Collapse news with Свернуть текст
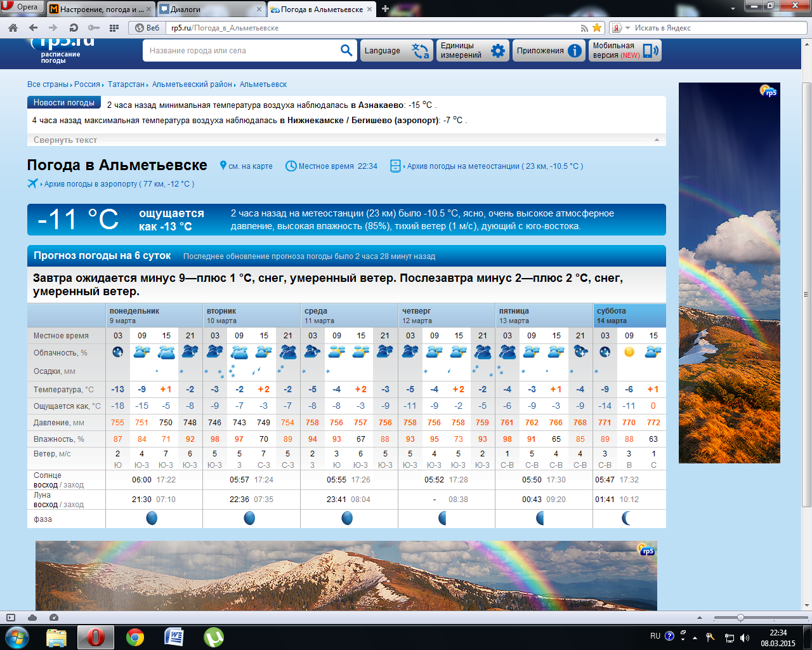Screen dimensions: 812x650 65,140
